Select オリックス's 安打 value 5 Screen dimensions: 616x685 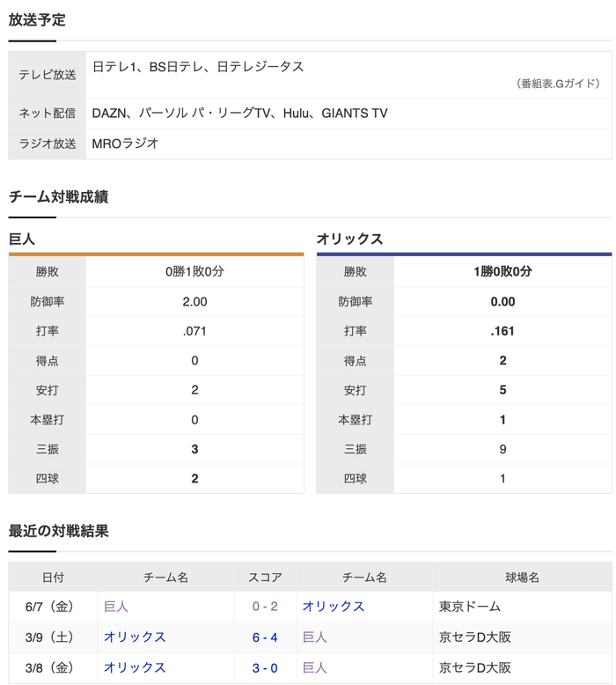pos(503,390)
